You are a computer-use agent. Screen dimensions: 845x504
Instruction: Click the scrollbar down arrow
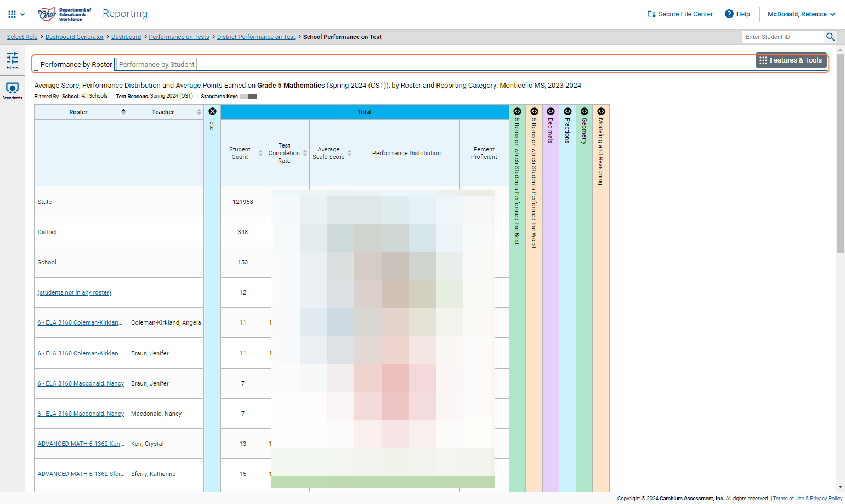[840, 487]
